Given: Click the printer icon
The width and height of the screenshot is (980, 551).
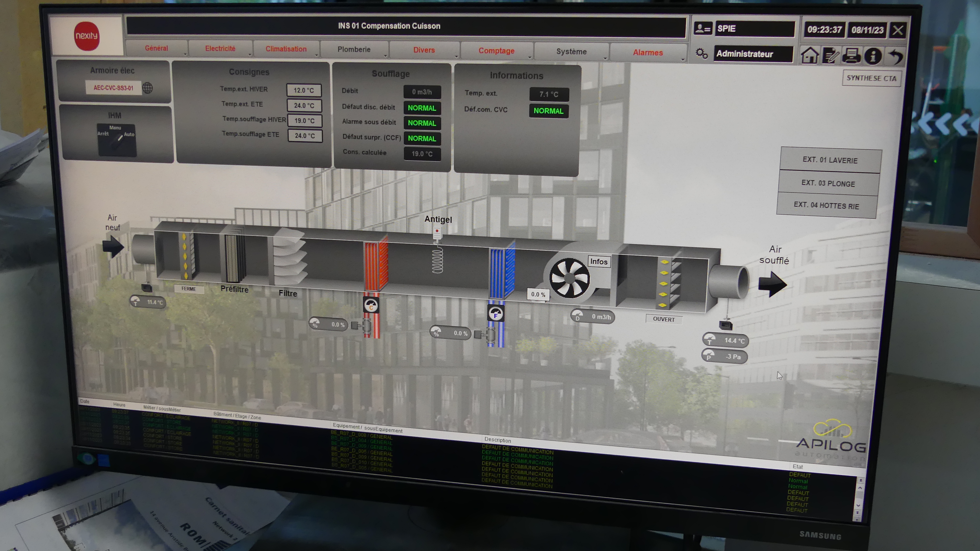Looking at the screenshot, I should point(851,56).
